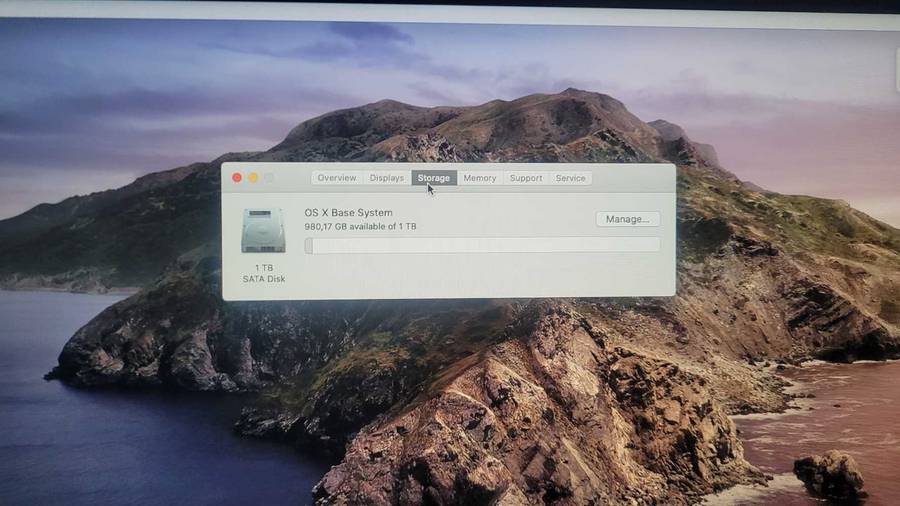This screenshot has width=900, height=506.
Task: Click the grayed-out zoom window button
Action: [269, 178]
